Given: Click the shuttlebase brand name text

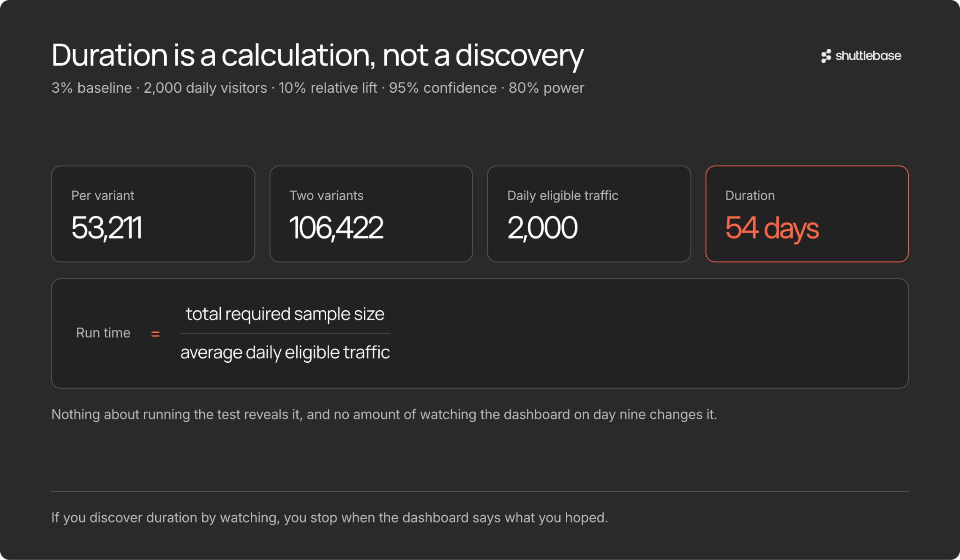Looking at the screenshot, I should coord(868,56).
